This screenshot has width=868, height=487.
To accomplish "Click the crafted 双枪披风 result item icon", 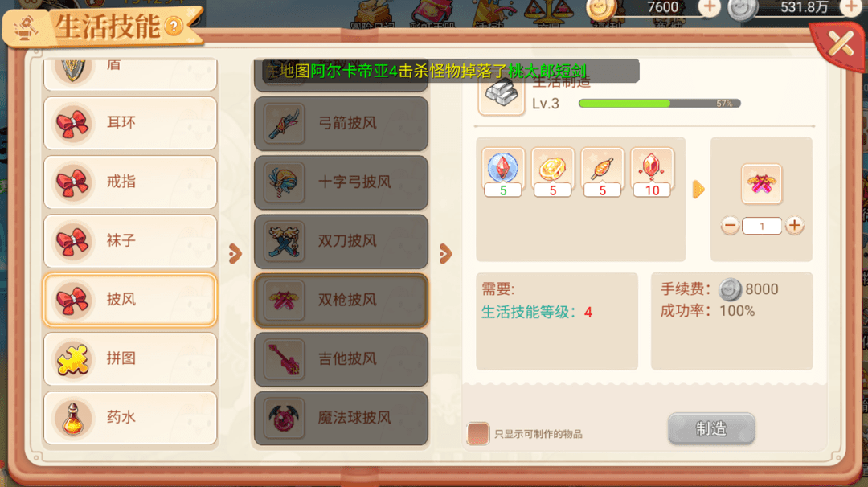I will [x=762, y=183].
